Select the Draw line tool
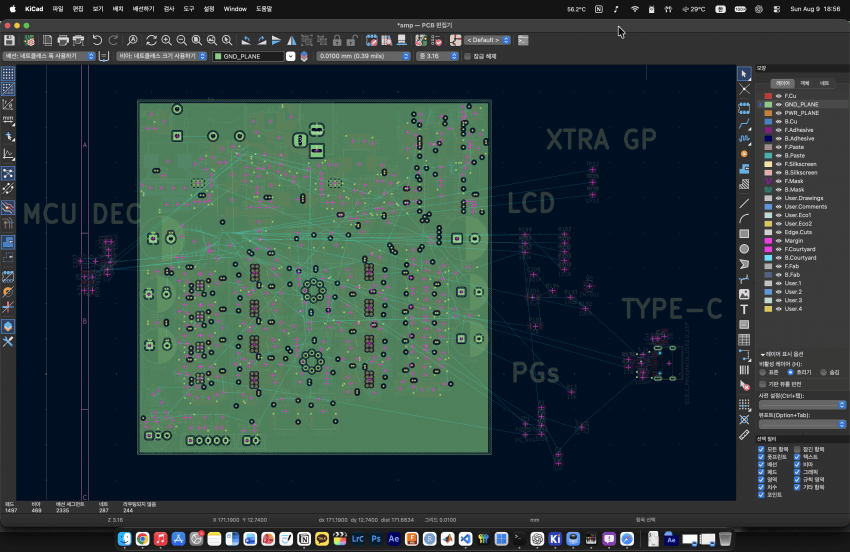Viewport: 850px width, 552px height. tap(744, 204)
